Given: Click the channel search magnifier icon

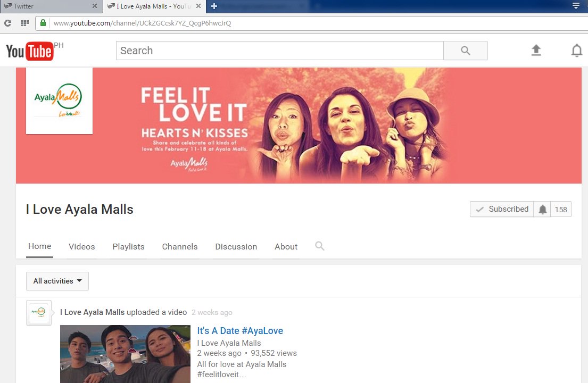Looking at the screenshot, I should pos(319,246).
